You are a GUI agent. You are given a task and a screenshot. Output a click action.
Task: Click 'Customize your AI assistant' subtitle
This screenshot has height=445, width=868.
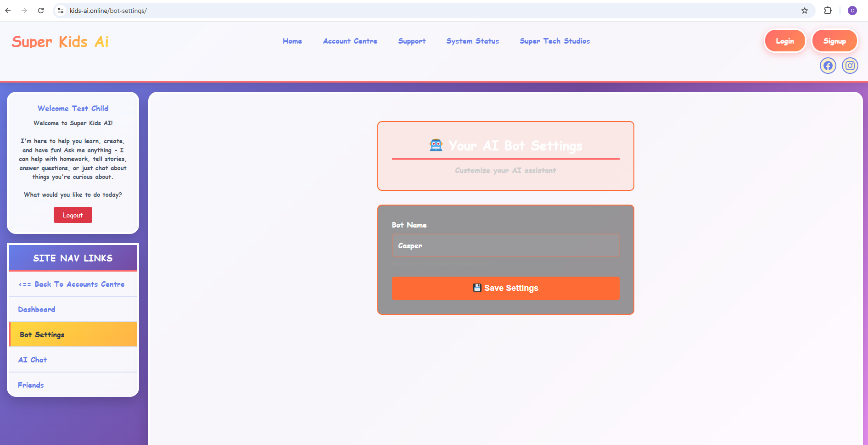(x=505, y=171)
